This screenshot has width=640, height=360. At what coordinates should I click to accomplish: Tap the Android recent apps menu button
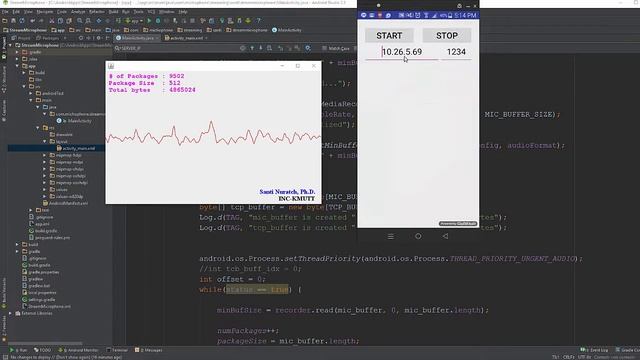tap(391, 236)
